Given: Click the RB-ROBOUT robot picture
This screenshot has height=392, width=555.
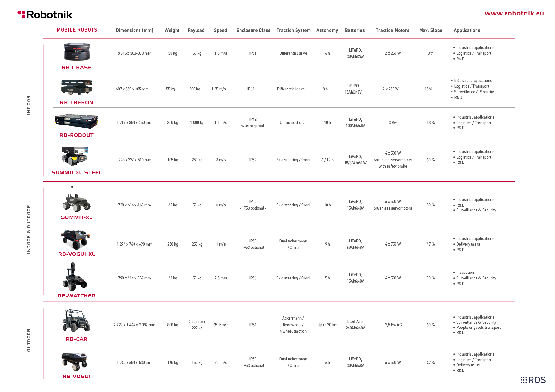Looking at the screenshot, I should 76,121.
